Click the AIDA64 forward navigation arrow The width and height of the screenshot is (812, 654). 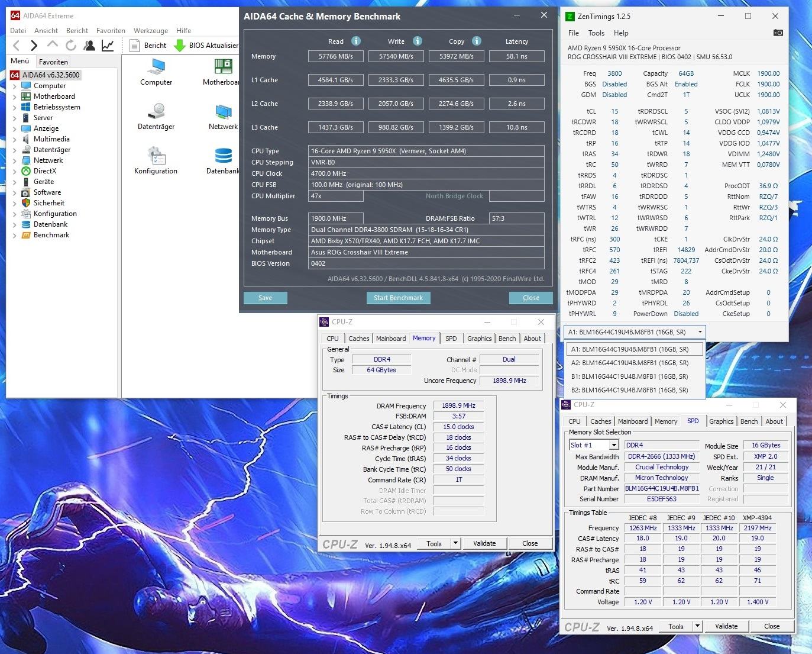pos(34,45)
